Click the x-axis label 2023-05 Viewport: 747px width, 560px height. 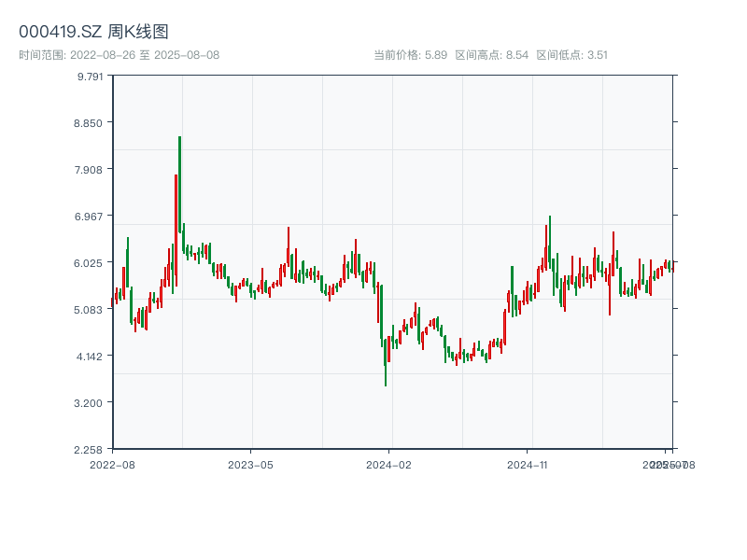(250, 465)
